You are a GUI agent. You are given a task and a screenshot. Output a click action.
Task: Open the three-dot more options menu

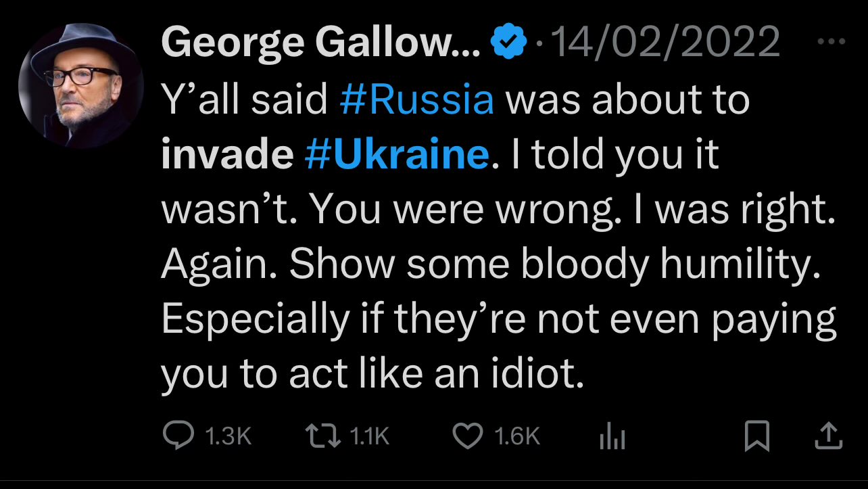click(831, 42)
